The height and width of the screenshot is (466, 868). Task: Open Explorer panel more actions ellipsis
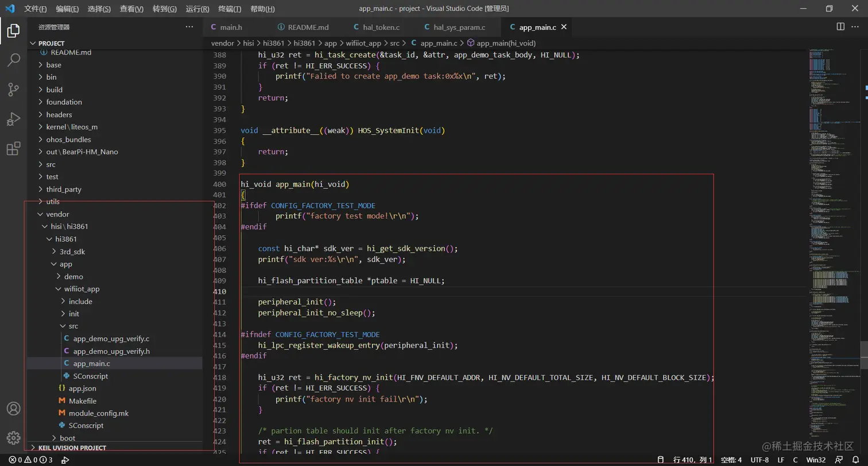pos(189,27)
